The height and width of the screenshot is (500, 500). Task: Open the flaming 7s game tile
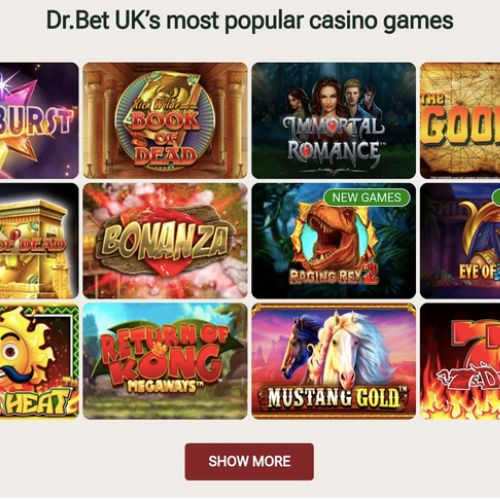coord(460,361)
